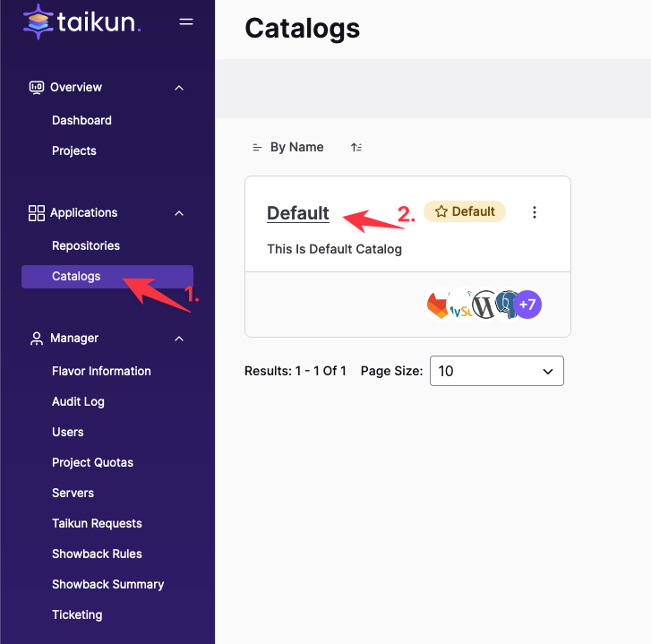Open Showback Summary page

(108, 584)
